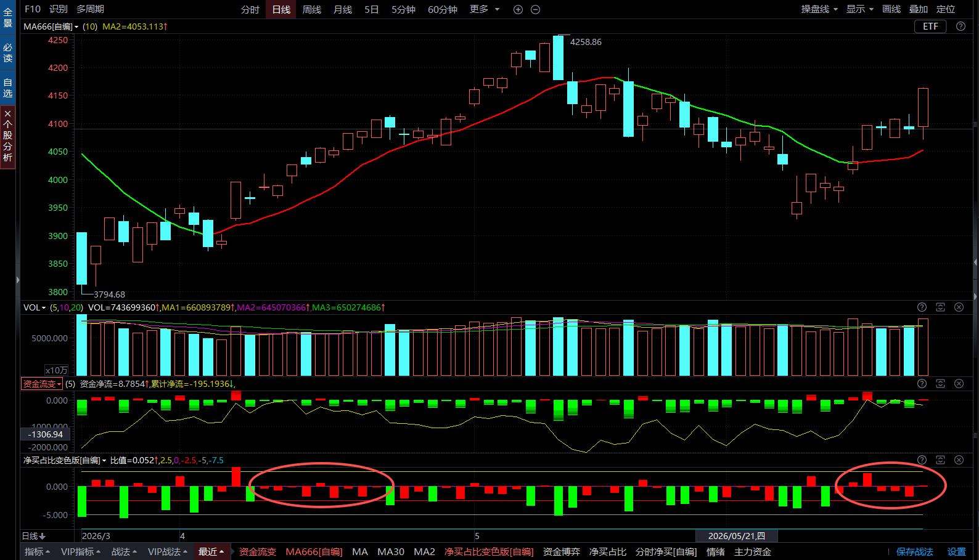The height and width of the screenshot is (560, 979).
Task: Open 多周期 multi-period view
Action: (90, 9)
